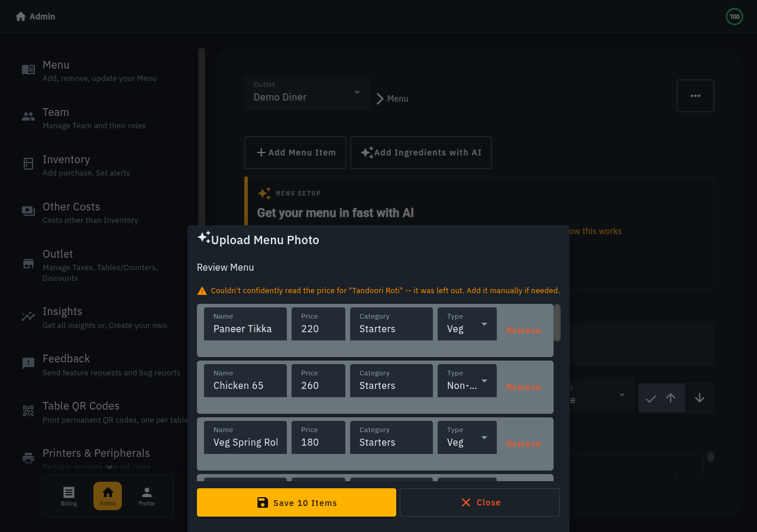The height and width of the screenshot is (532, 757).
Task: Click the Admin home icon in header
Action: pos(21,17)
